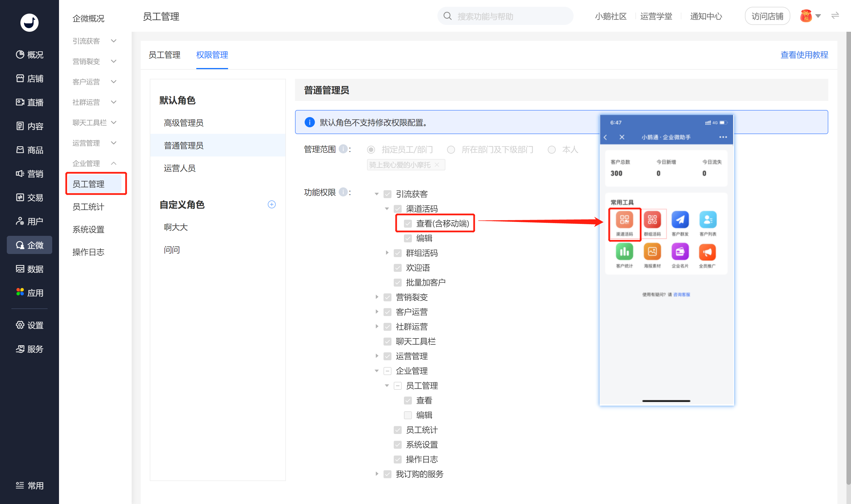This screenshot has height=504, width=851.
Task: Click the info icon next to 功能权限
Action: coord(343,192)
